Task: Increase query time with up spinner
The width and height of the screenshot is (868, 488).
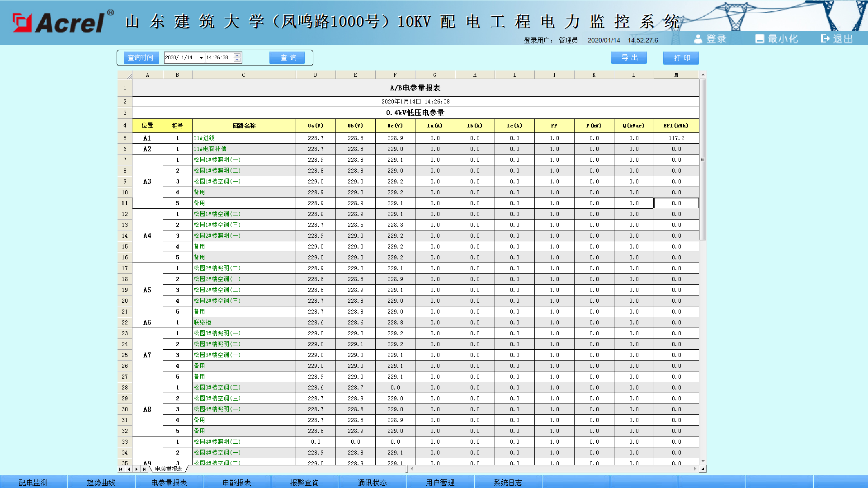Action: point(237,55)
